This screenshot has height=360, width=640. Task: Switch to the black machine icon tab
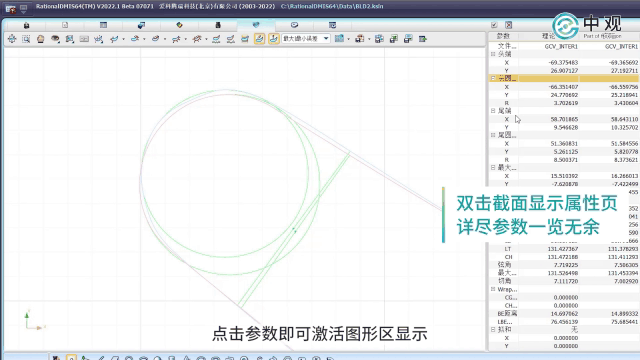[x=218, y=25]
